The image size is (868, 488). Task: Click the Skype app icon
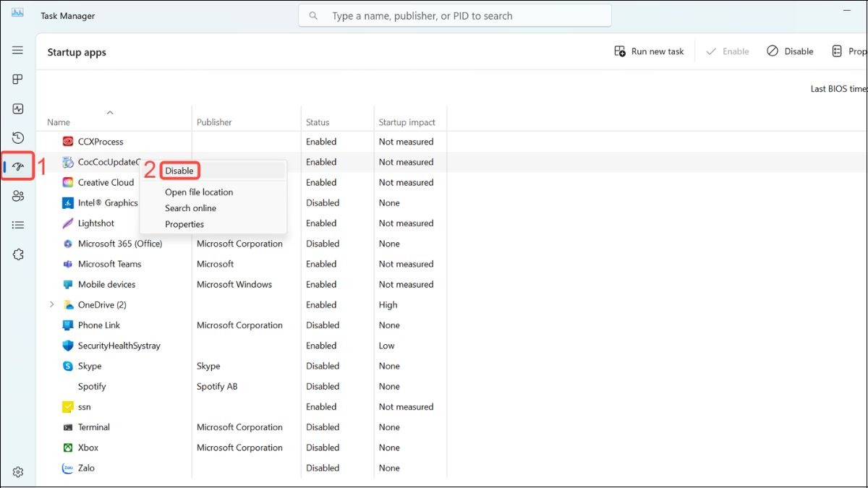coord(68,367)
